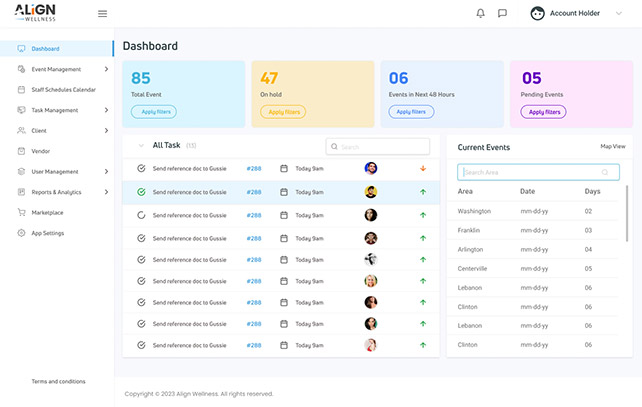Viewport: 642px width, 407px height.
Task: Toggle completion check on seventh task row
Action: [x=141, y=302]
